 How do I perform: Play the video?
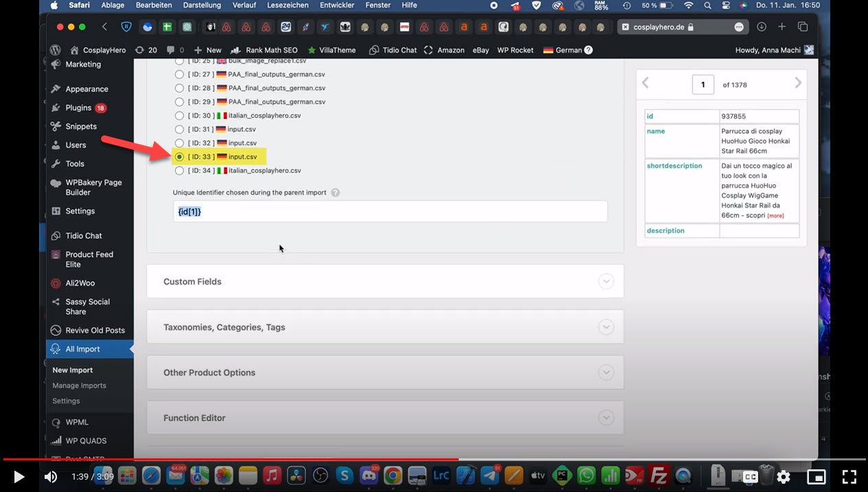coord(19,476)
